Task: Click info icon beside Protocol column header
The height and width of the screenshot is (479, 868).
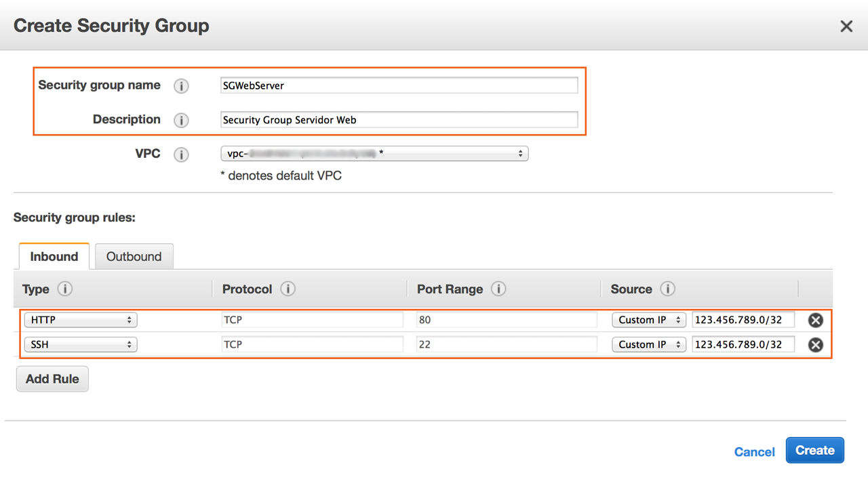Action: pyautogui.click(x=288, y=289)
